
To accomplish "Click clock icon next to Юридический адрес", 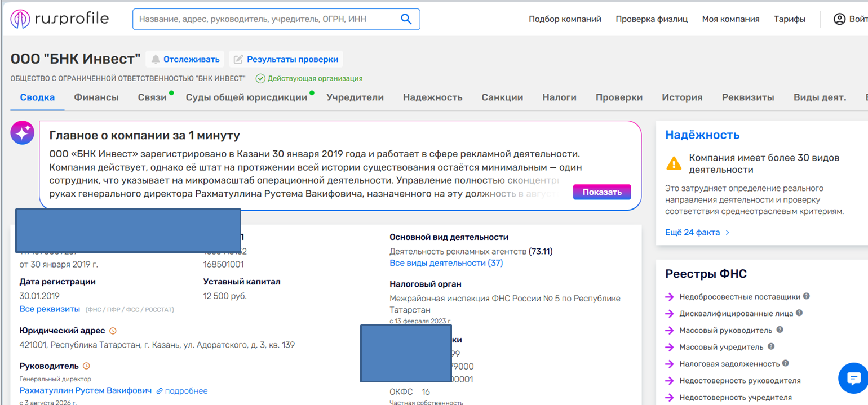I will coord(113,331).
